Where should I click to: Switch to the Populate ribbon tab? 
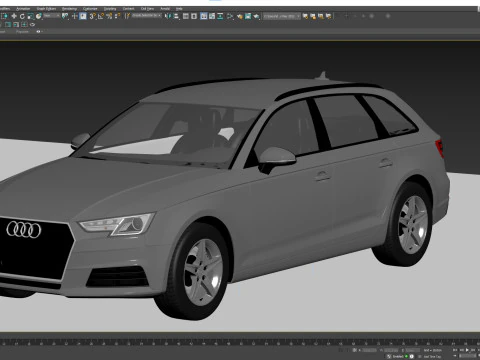coord(22,32)
